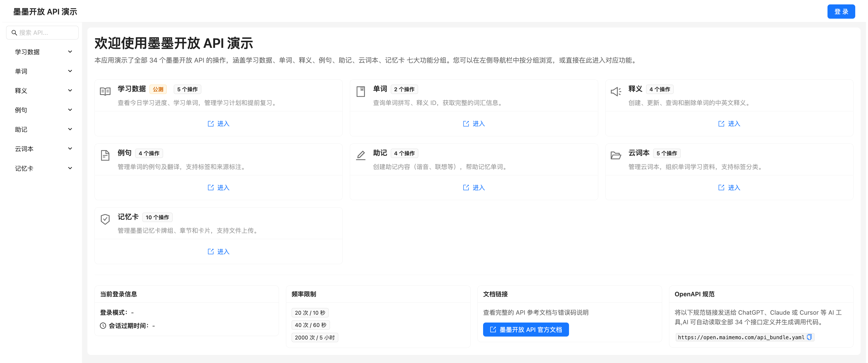Expand the 云词本 sidebar group chevron
The image size is (868, 363).
[x=70, y=149]
